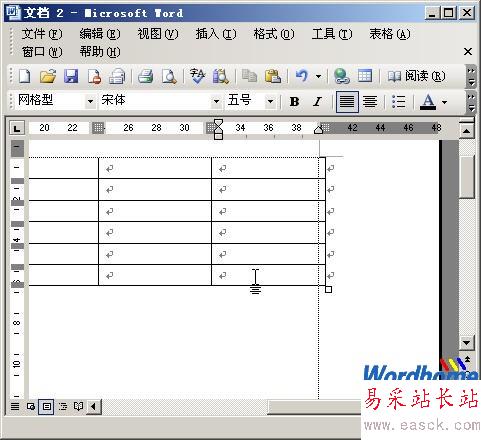The image size is (481, 440).
Task: Expand the 五号 font size dropdown
Action: click(270, 101)
